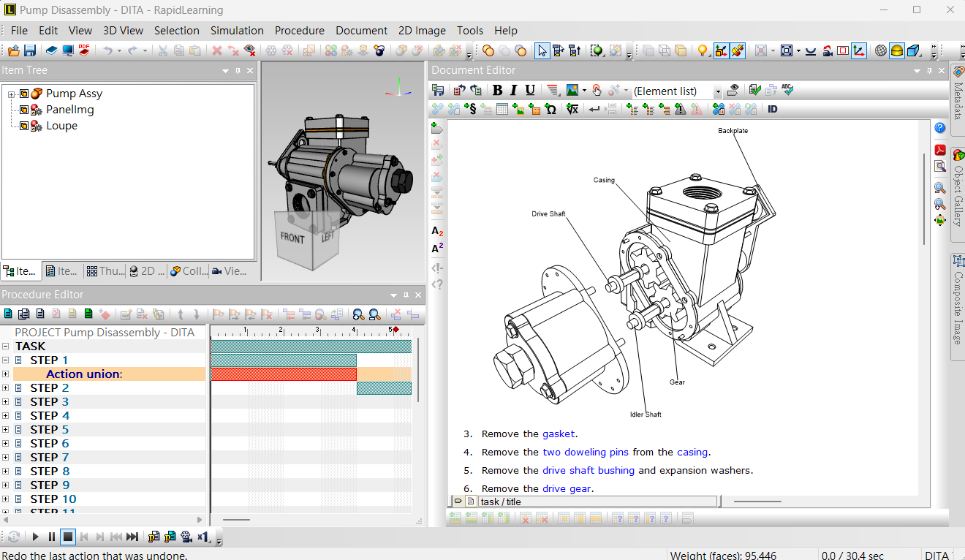Click the subscript A icon
Screen dimensions: 965x560
tap(437, 232)
